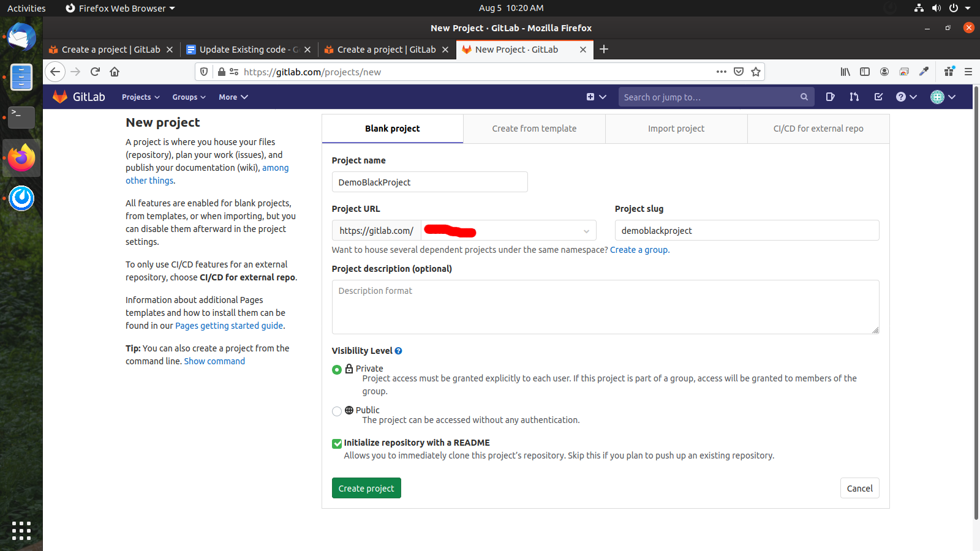Expand the Groups dropdown in navbar

(x=189, y=97)
